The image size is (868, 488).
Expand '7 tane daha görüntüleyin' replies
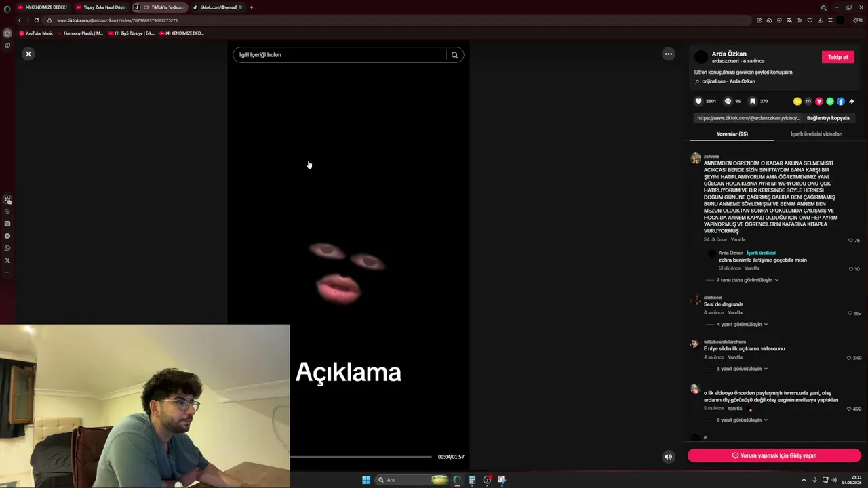(747, 280)
